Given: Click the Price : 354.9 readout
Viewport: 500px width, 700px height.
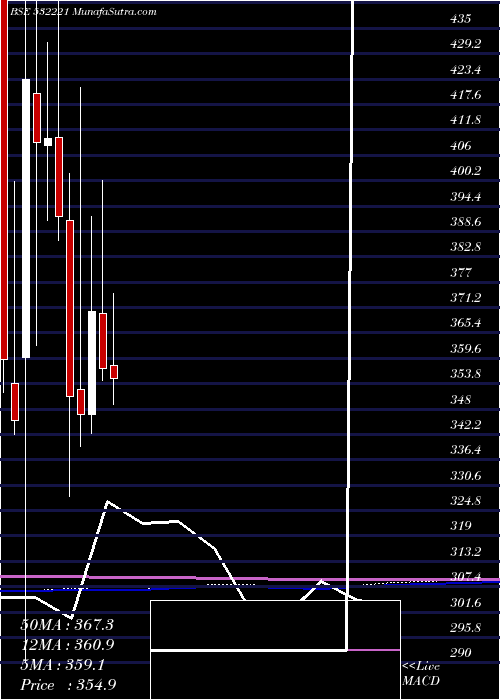Looking at the screenshot, I should [x=69, y=685].
